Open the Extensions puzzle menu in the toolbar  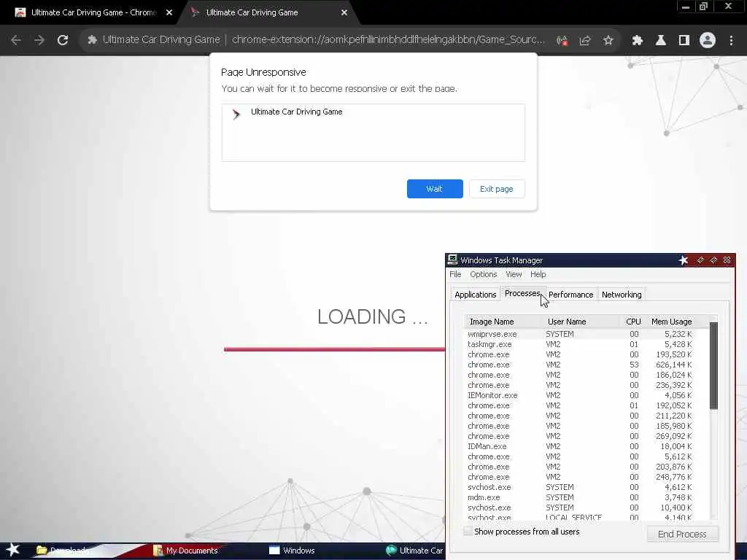(638, 41)
